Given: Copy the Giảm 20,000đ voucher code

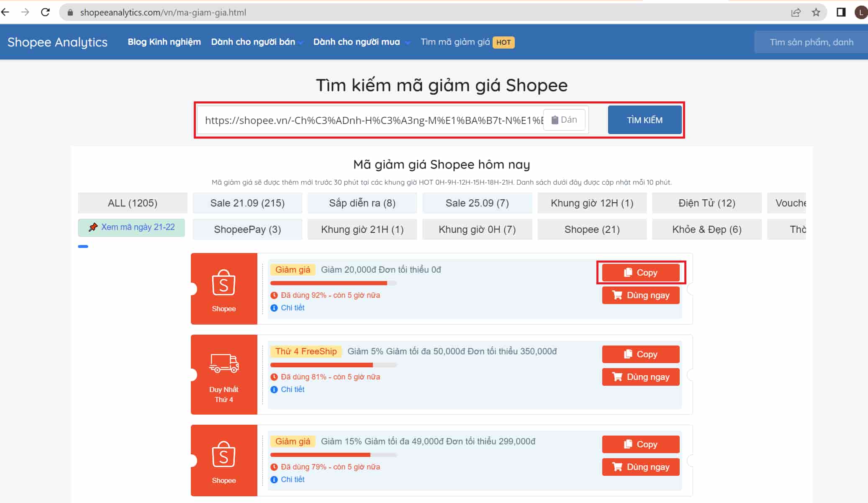Looking at the screenshot, I should click(640, 273).
